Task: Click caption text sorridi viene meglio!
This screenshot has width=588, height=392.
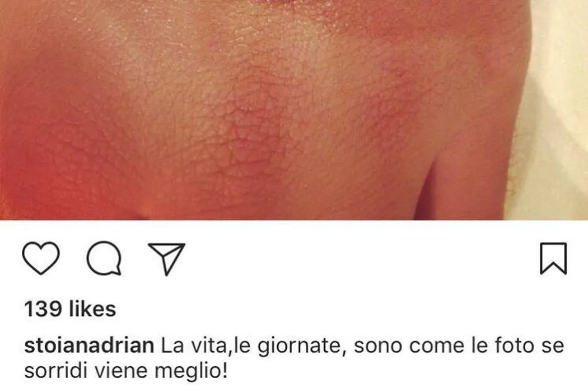Action: point(126,371)
